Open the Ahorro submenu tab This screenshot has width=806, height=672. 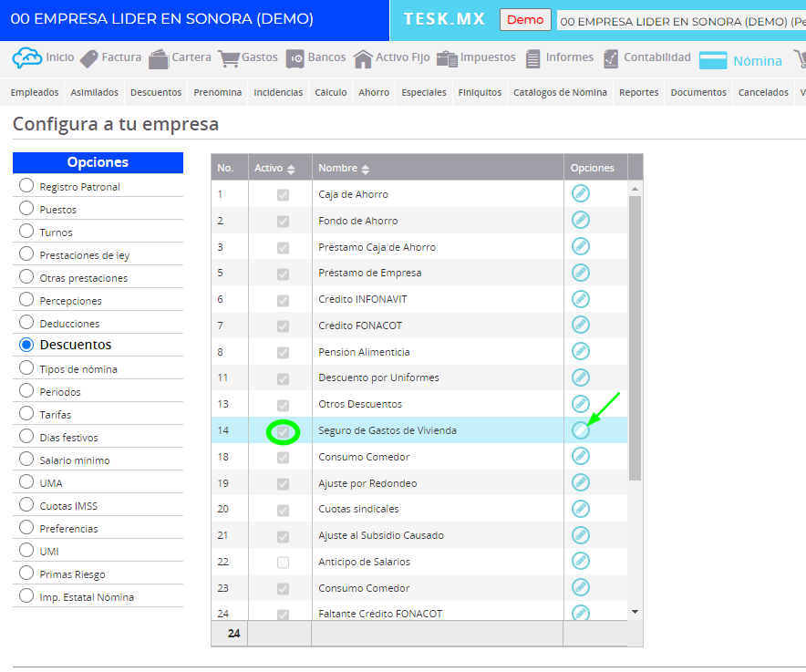coord(374,92)
